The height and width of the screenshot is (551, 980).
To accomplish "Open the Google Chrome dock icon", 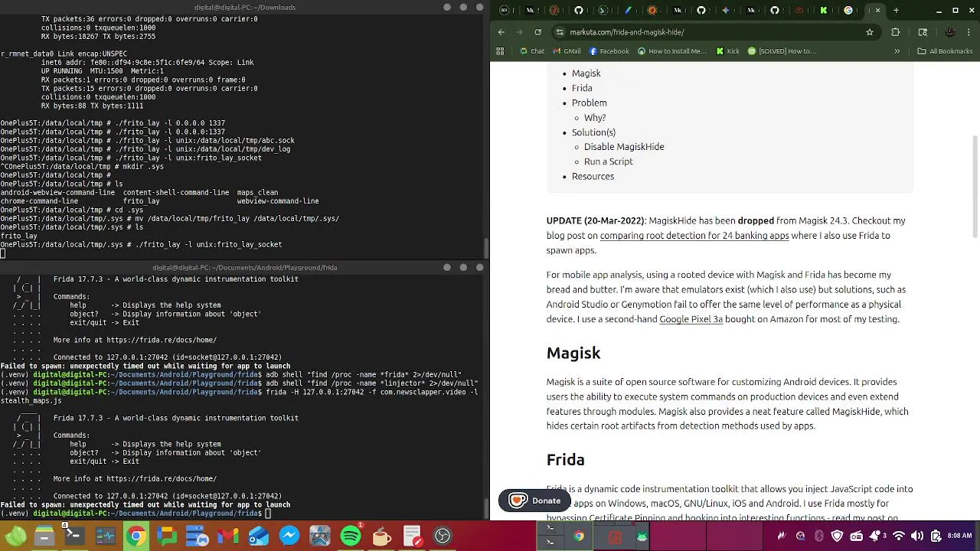I will [136, 536].
